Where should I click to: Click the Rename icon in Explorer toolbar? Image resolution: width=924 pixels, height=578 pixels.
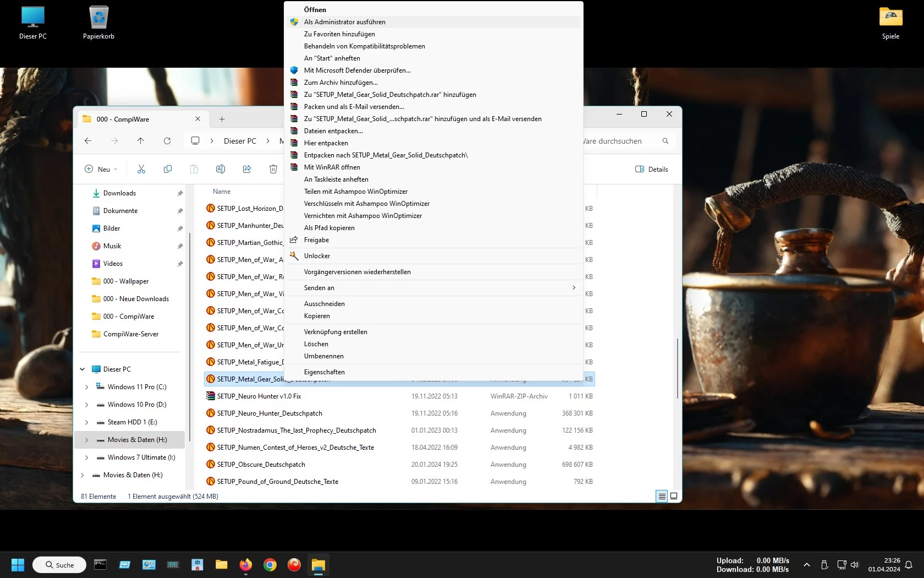(221, 169)
